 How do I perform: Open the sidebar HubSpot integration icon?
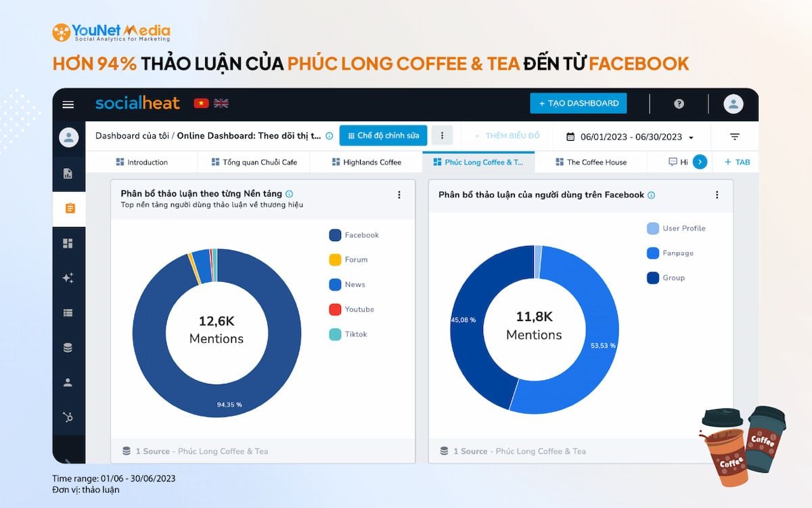68,417
